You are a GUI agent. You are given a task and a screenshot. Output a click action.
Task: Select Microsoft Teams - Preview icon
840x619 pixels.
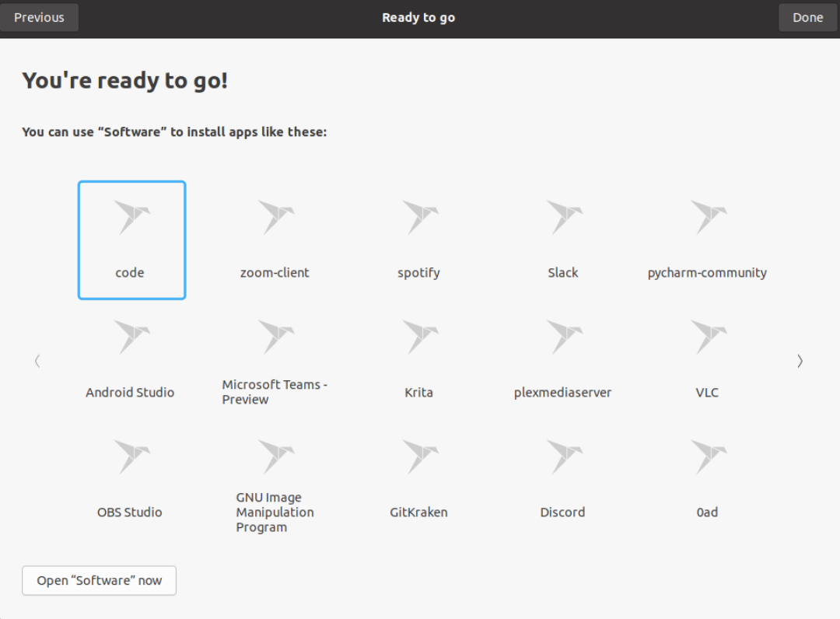276,337
